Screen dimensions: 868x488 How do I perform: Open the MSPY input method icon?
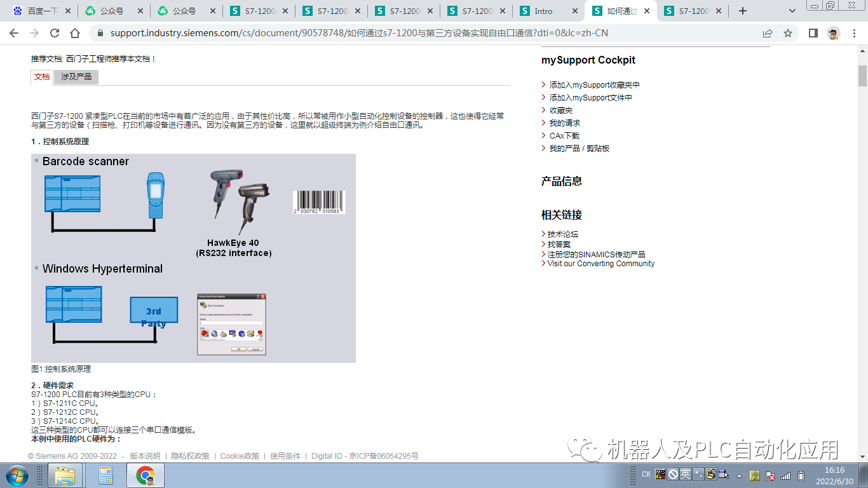[x=661, y=474]
